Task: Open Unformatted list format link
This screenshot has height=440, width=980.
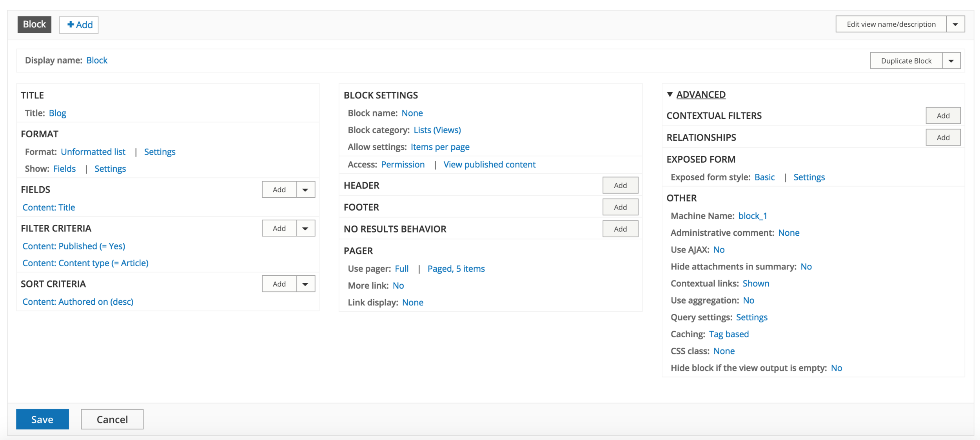Action: (x=93, y=152)
